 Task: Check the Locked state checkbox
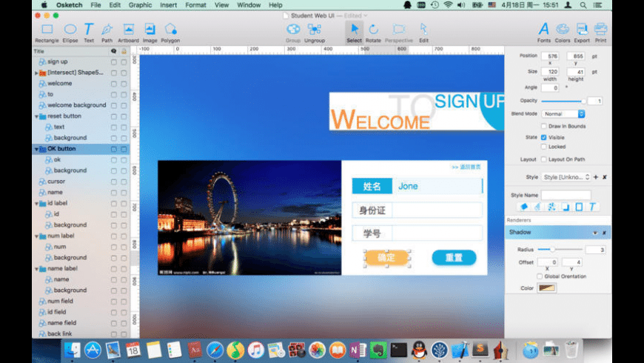point(544,147)
